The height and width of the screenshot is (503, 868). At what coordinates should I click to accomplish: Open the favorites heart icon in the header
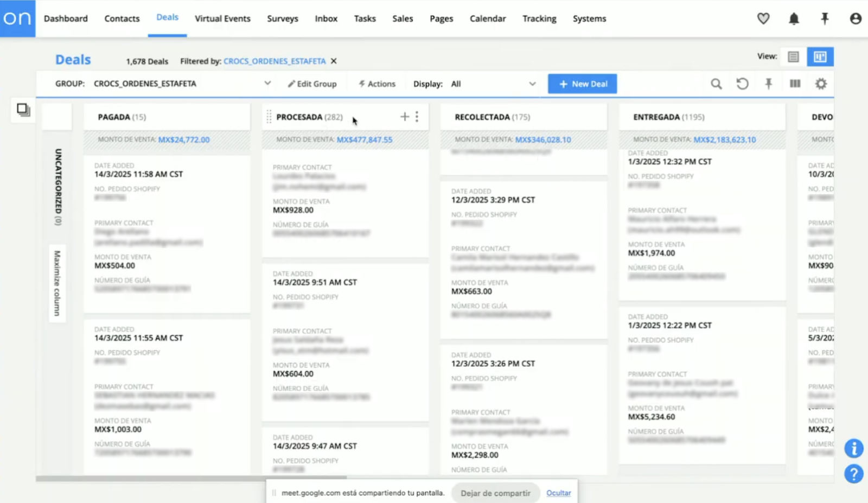pyautogui.click(x=763, y=18)
